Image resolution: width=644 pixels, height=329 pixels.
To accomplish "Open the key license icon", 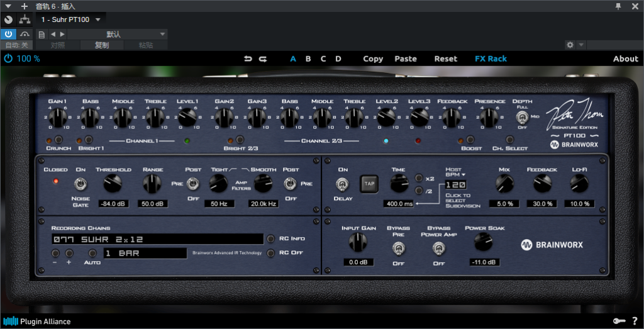I will coord(619,321).
